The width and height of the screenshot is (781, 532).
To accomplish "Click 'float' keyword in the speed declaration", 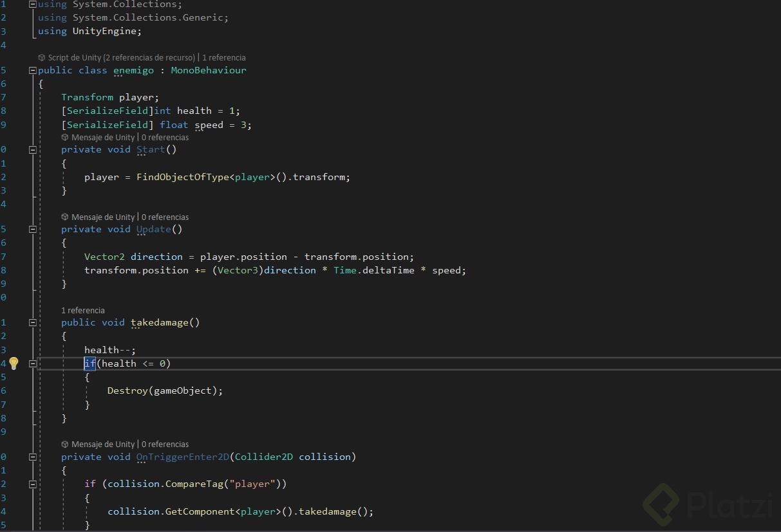I will [174, 125].
